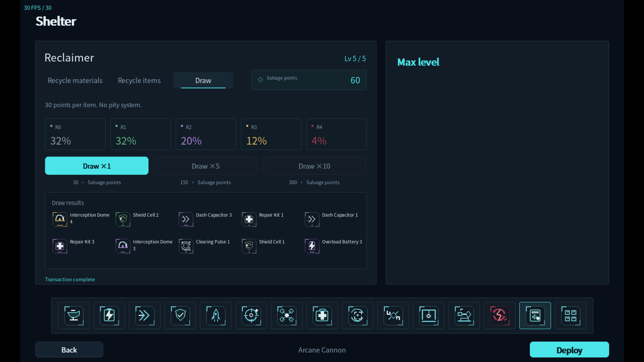Image resolution: width=644 pixels, height=362 pixels.
Task: Click the Interception Dome 4 result icon
Action: pos(60,219)
